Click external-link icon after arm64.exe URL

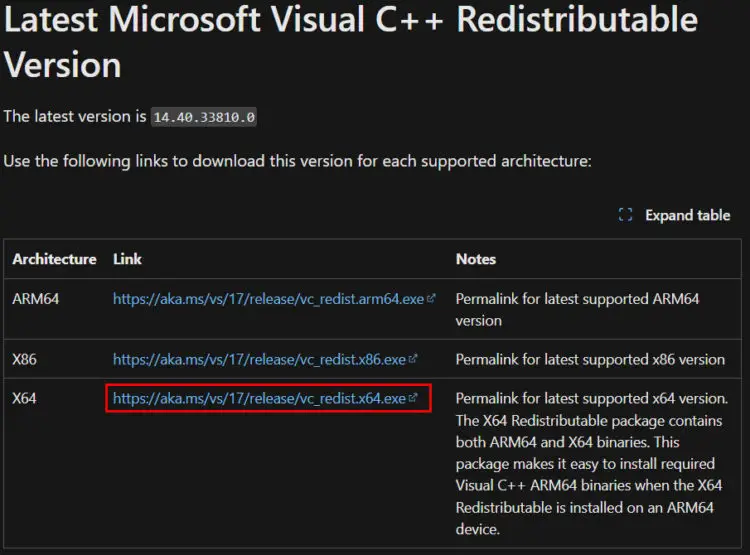(430, 299)
